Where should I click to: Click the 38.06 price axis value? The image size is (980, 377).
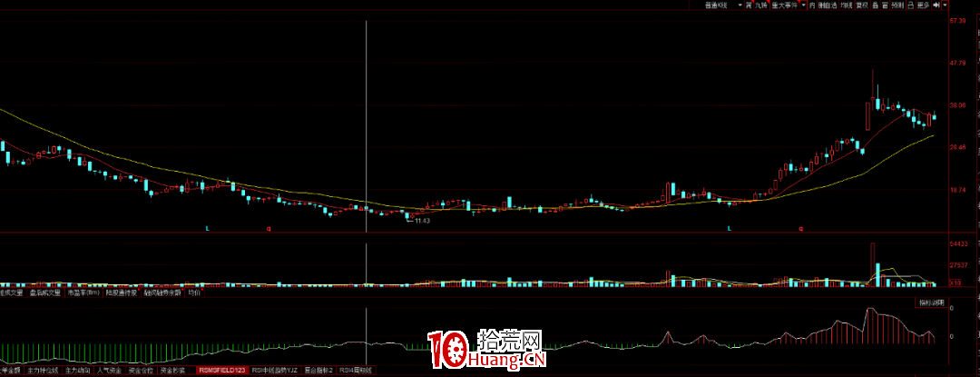pyautogui.click(x=957, y=105)
